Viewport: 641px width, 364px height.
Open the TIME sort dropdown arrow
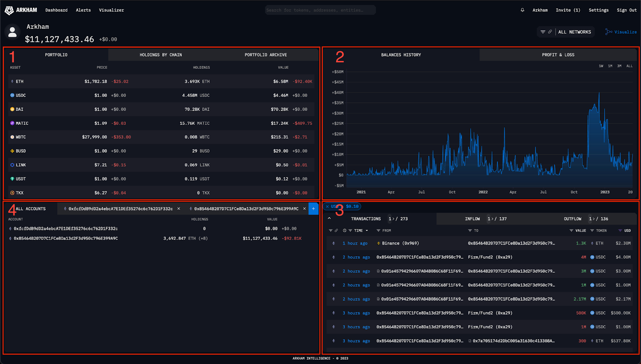367,231
